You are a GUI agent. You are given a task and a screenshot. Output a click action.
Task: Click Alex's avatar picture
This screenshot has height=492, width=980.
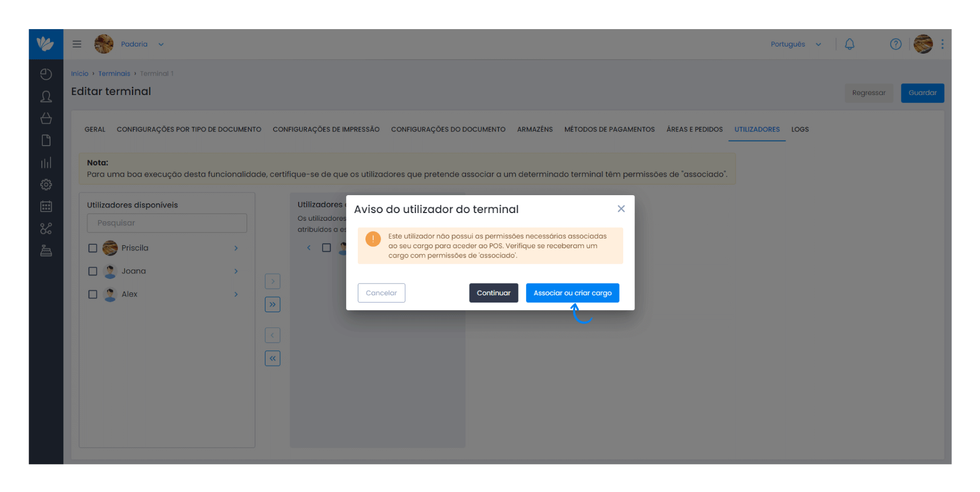click(110, 294)
